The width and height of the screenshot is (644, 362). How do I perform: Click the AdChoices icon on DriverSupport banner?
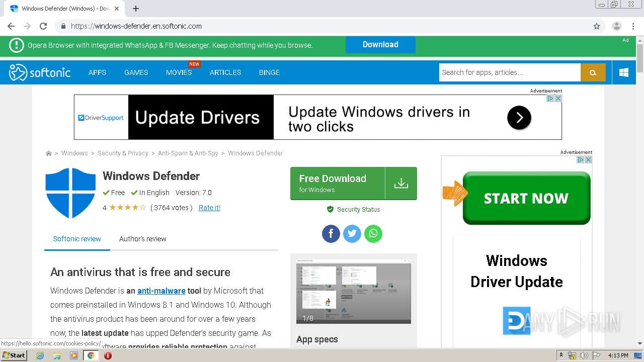(x=550, y=99)
